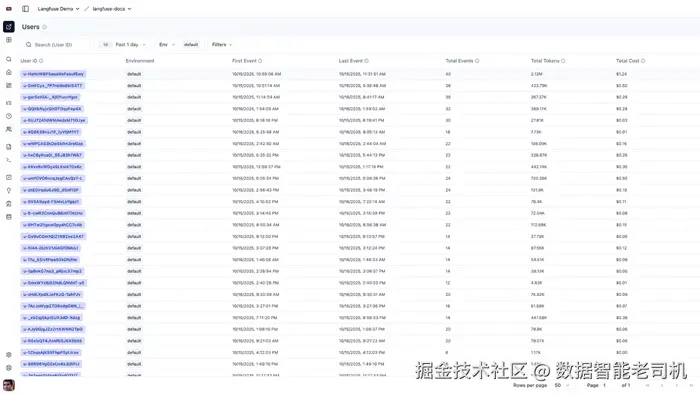Screen dimensions: 700x394
Task: Open the user ID link in the 2.12M tokens row
Action: (53, 74)
